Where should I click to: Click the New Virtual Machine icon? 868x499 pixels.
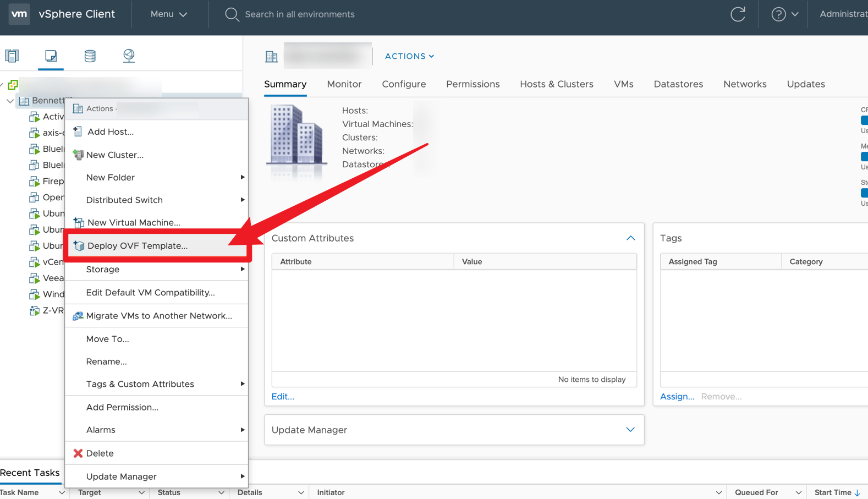(x=79, y=223)
